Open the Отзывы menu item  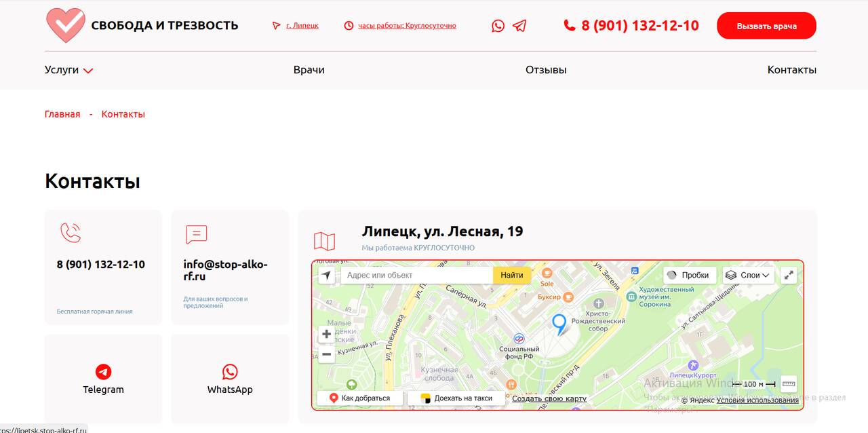pyautogui.click(x=546, y=70)
